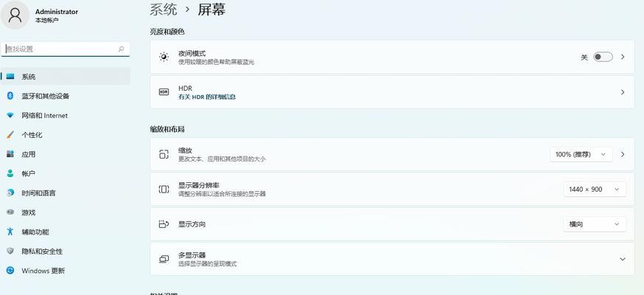Click the Bluetooth icon in sidebar
The width and height of the screenshot is (644, 295).
(10, 96)
